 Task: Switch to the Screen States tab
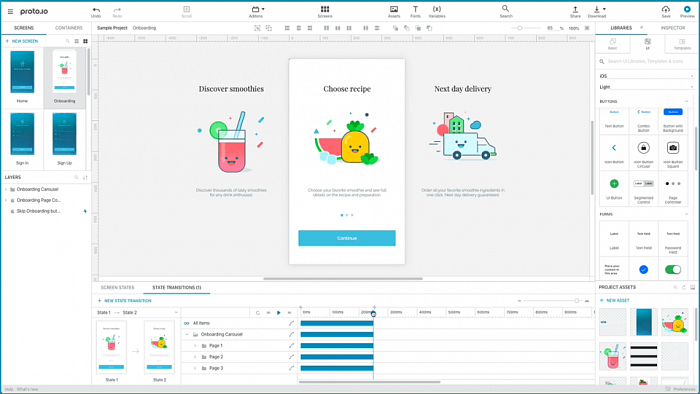(117, 287)
